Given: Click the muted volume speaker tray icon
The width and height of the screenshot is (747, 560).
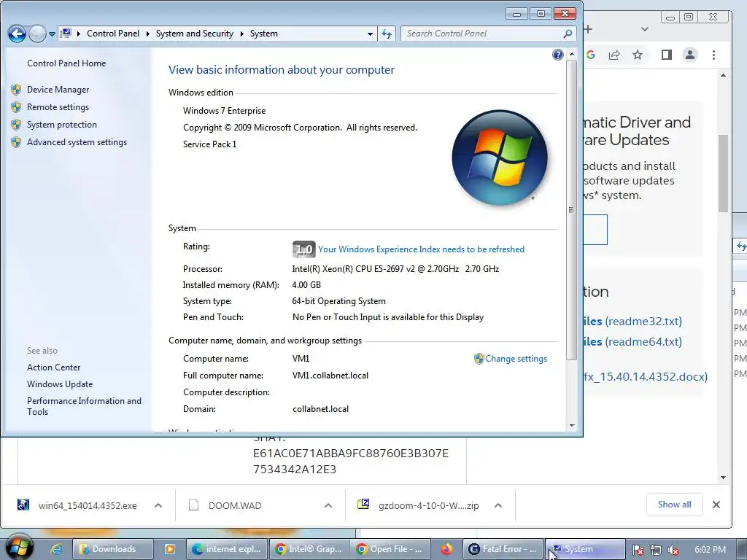Looking at the screenshot, I should click(673, 550).
